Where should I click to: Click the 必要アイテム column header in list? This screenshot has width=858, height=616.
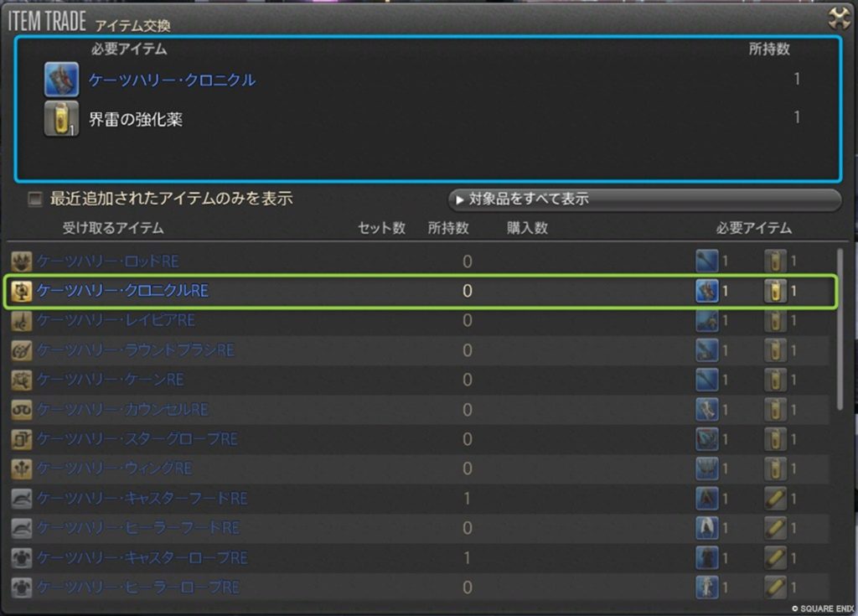point(753,228)
